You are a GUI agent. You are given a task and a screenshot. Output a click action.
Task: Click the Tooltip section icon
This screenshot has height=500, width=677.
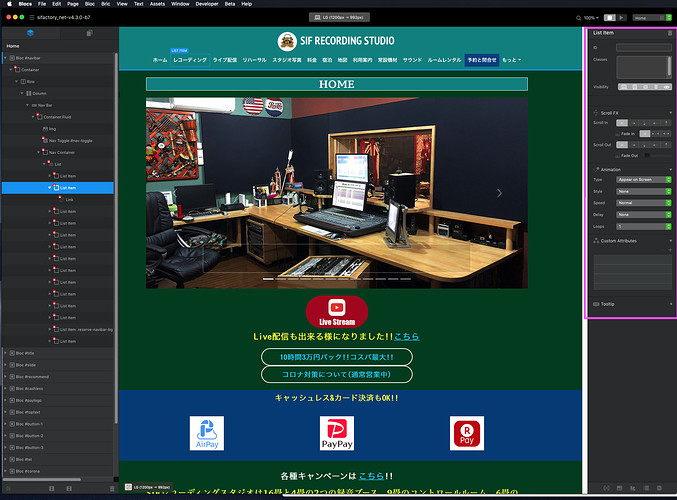pyautogui.click(x=596, y=304)
